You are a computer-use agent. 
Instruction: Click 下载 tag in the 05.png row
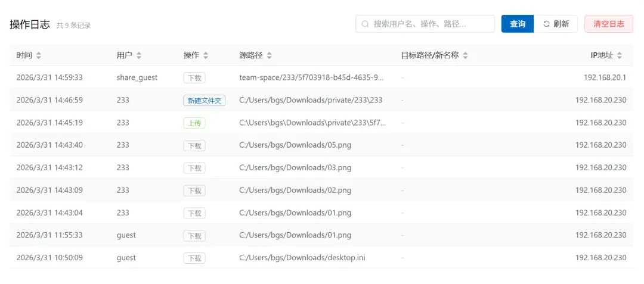pos(194,145)
